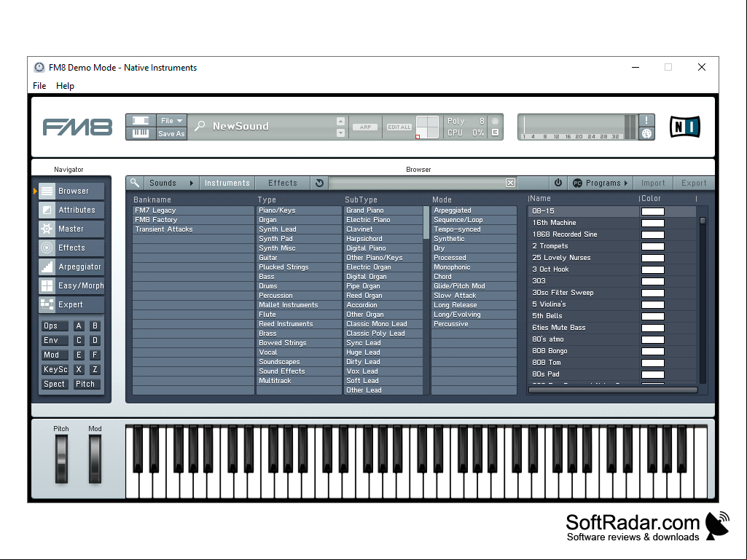Viewport: 747px width, 560px height.
Task: Click the magnifier icon beside NewSound
Action: pos(200,126)
